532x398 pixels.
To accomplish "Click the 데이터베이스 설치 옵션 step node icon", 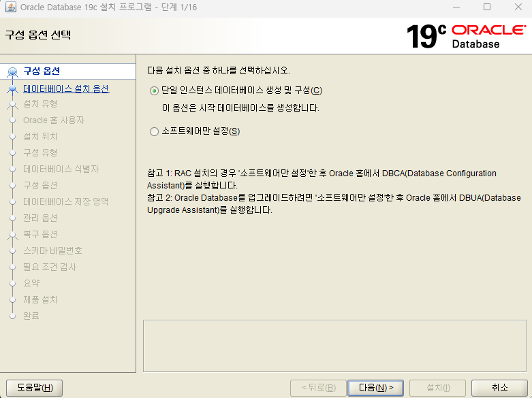I will pos(12,89).
